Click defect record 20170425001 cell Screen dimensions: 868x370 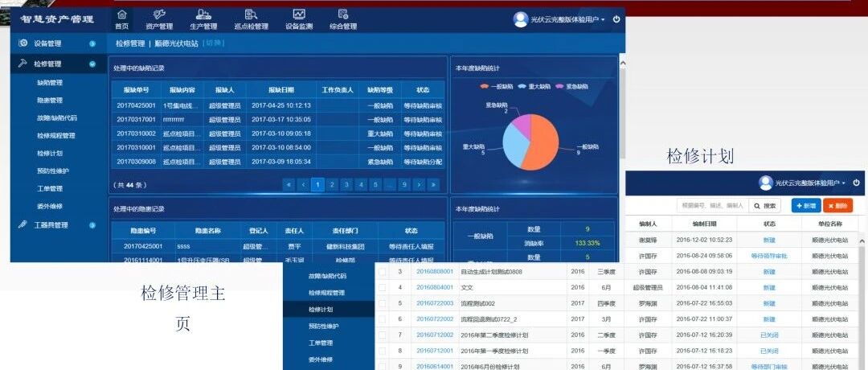point(136,105)
